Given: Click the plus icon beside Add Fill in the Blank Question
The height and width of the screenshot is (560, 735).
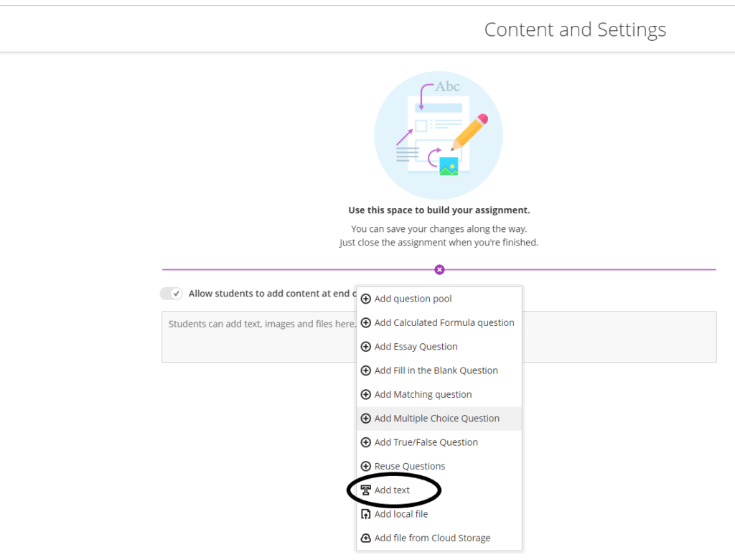Looking at the screenshot, I should [x=366, y=370].
